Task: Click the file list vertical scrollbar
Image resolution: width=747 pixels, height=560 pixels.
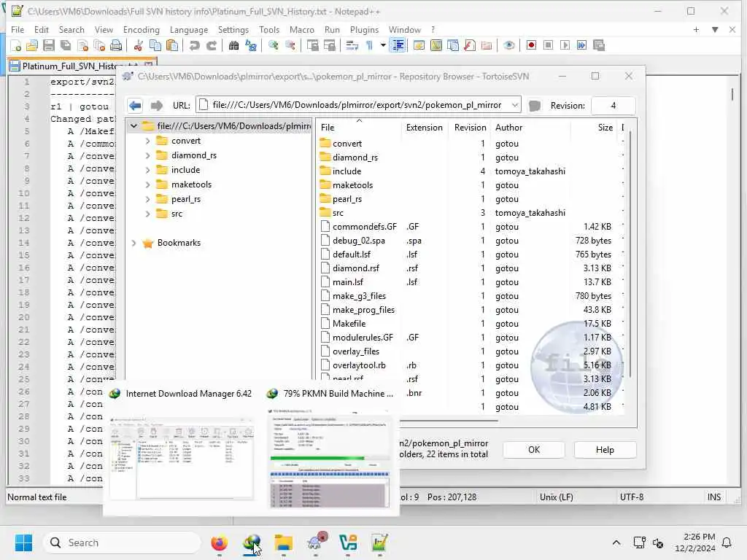Action: 630,254
